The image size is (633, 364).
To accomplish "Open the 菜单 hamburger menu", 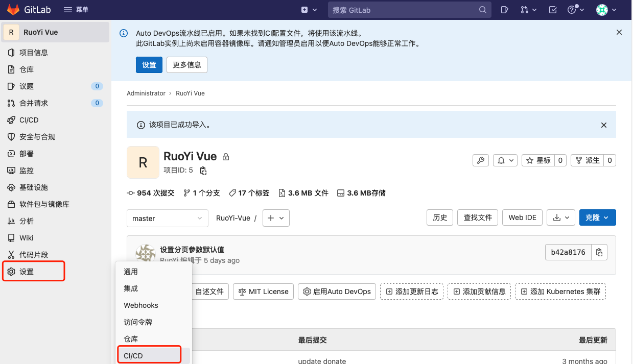I will point(76,10).
